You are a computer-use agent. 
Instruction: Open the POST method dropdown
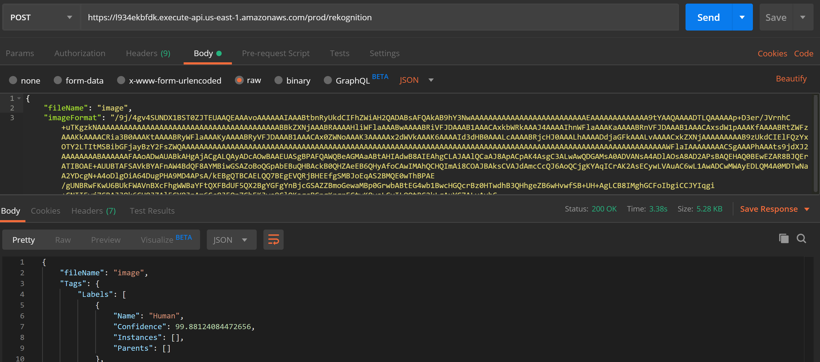coord(41,17)
